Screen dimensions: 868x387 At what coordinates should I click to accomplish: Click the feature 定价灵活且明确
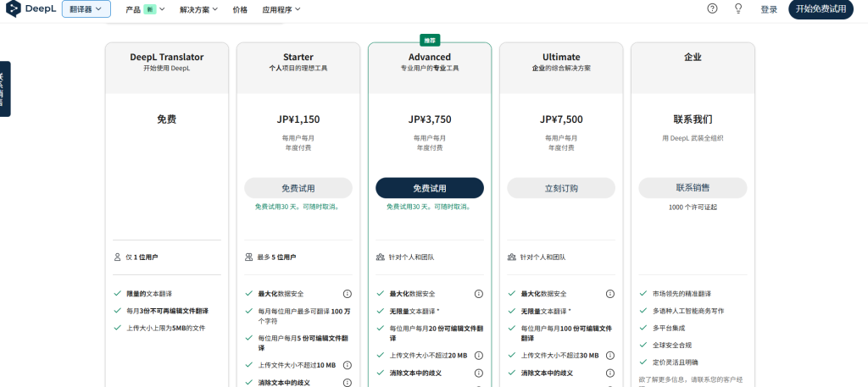tap(675, 362)
